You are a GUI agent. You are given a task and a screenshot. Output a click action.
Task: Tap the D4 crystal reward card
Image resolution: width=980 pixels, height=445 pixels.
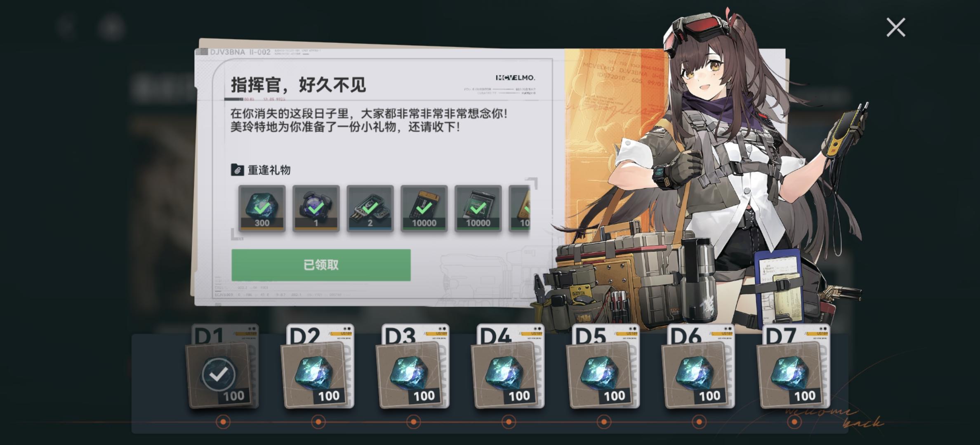508,366
